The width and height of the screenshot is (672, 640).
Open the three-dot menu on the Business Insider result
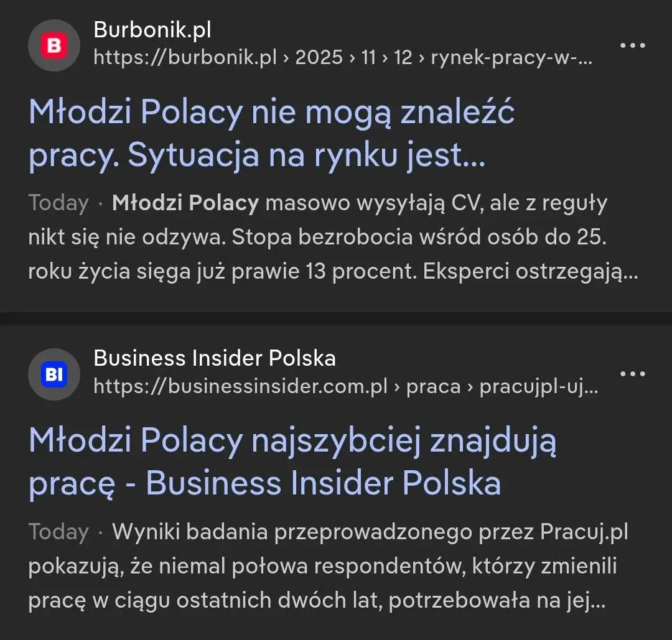tap(632, 373)
